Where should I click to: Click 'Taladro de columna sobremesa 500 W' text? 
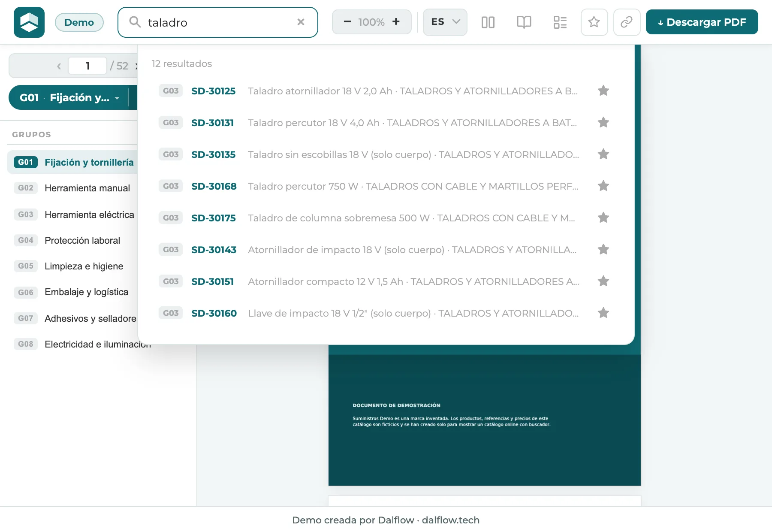[x=339, y=218]
